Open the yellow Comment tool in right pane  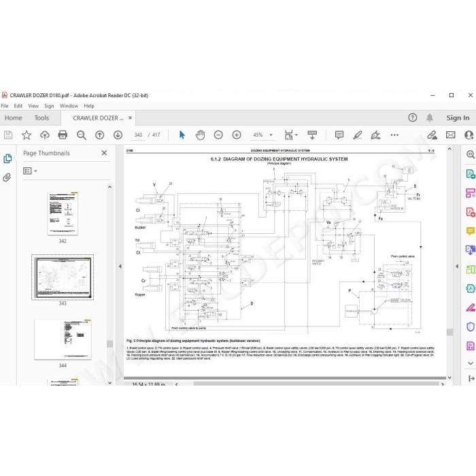tap(471, 231)
